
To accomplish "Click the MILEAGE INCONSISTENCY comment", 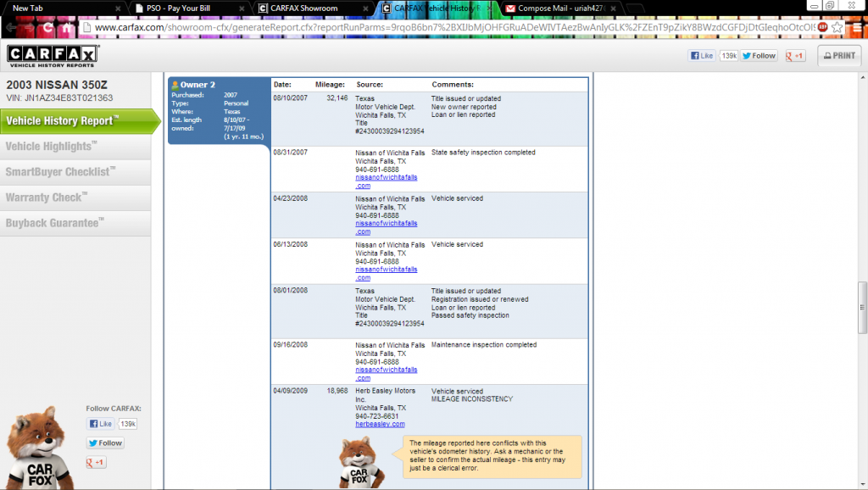I will point(472,399).
